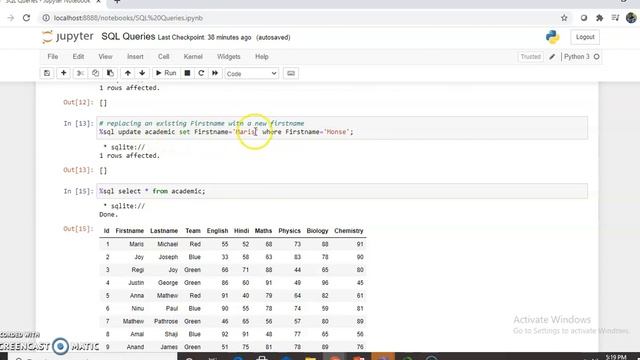Click the pencil edit mode icon
This screenshot has width=640, height=360.
click(x=552, y=57)
